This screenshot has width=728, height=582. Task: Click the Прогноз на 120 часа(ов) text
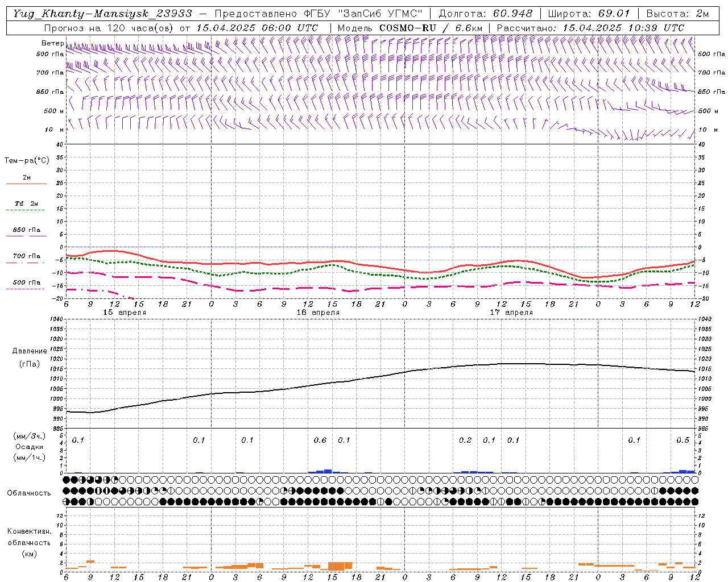coord(109,27)
